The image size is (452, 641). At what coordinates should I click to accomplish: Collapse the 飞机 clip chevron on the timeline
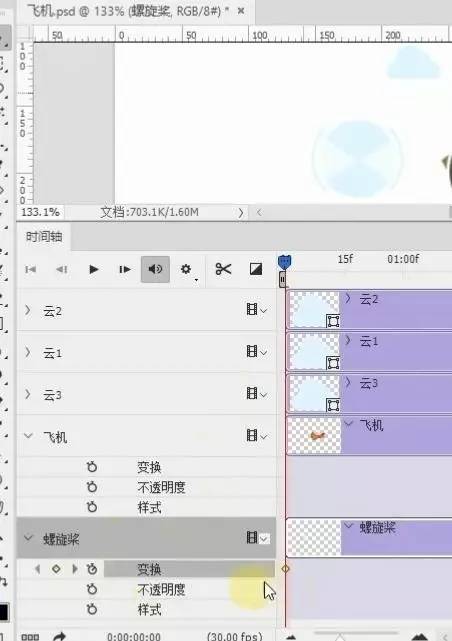(x=349, y=424)
